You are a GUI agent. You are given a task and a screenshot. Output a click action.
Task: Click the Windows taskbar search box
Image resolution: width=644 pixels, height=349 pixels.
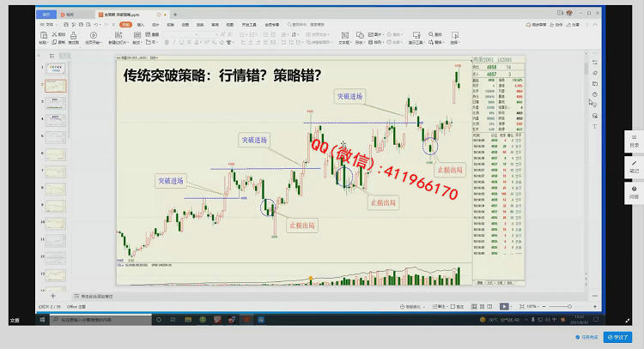(93, 319)
